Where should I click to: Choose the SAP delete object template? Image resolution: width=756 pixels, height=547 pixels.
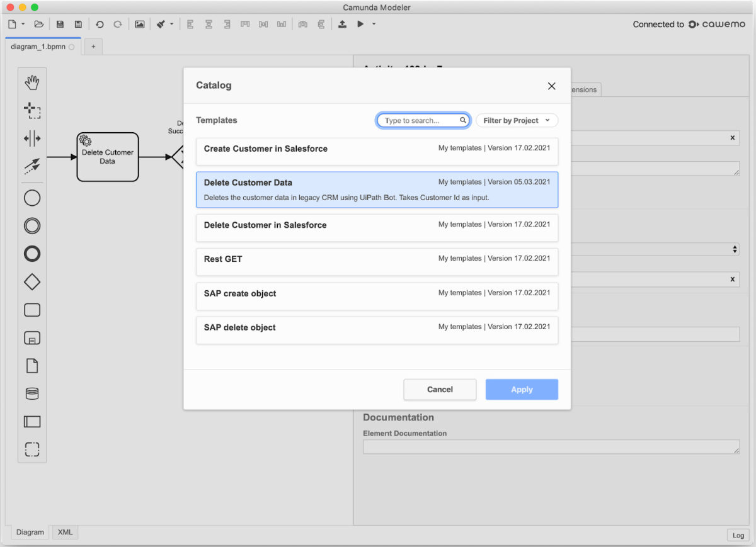pyautogui.click(x=377, y=330)
